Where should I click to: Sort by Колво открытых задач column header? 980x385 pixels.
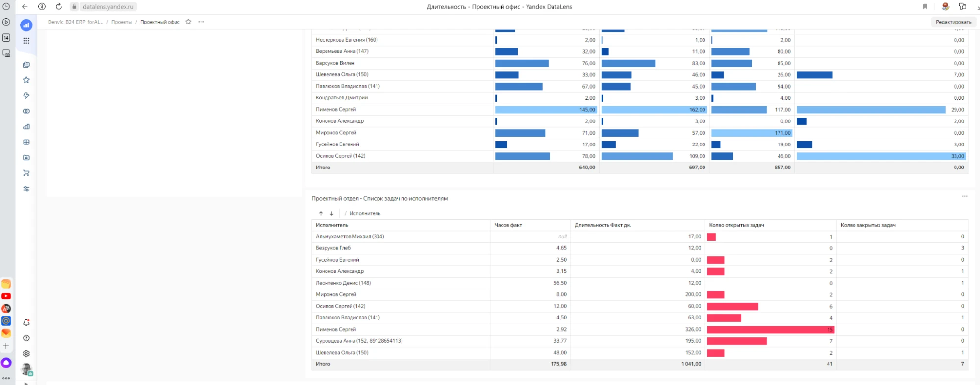pyautogui.click(x=736, y=225)
